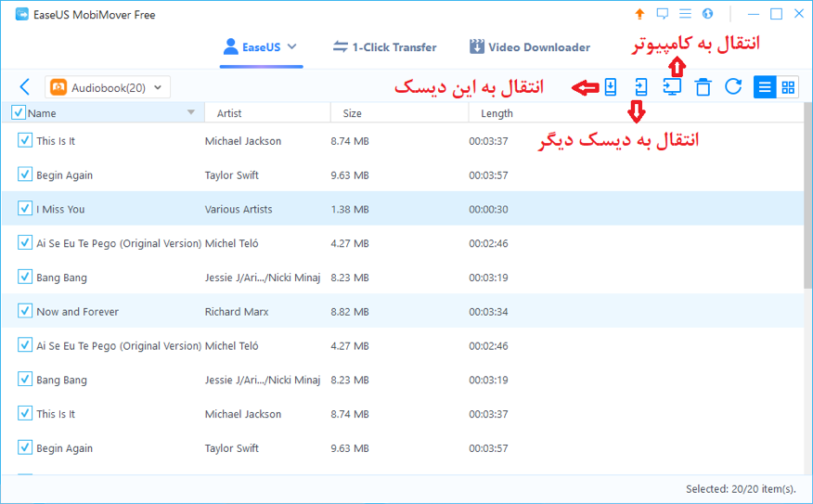Click the vertical scrollbar thumb
This screenshot has width=813, height=504.
click(x=807, y=196)
